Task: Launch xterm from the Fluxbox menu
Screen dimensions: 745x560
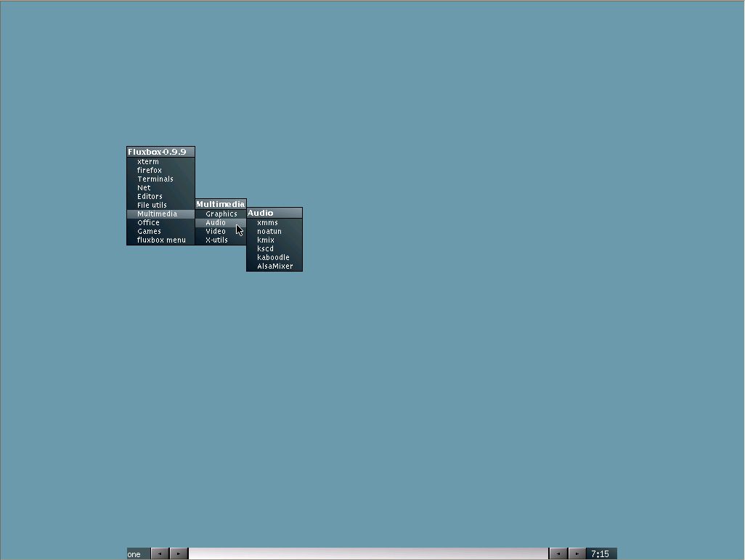Action: 160,162
